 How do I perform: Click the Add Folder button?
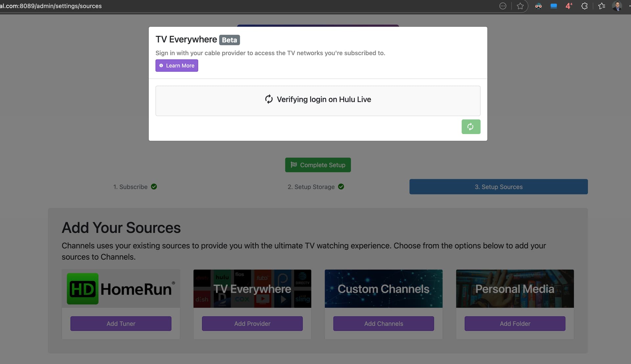(515, 324)
